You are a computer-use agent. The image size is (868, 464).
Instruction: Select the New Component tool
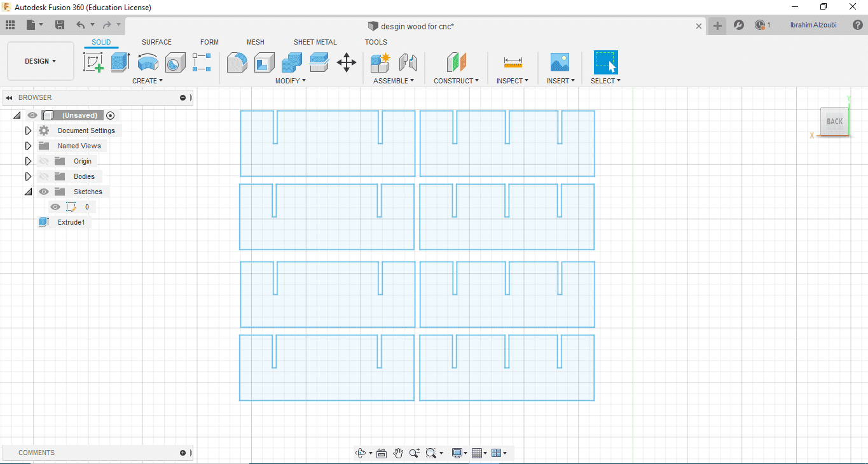tap(380, 62)
